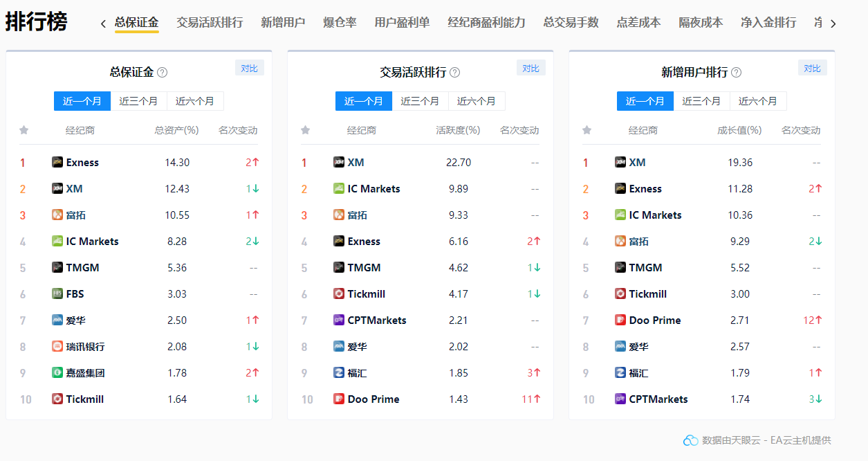
Task: Switch to 新增用户 tab
Action: [x=283, y=23]
